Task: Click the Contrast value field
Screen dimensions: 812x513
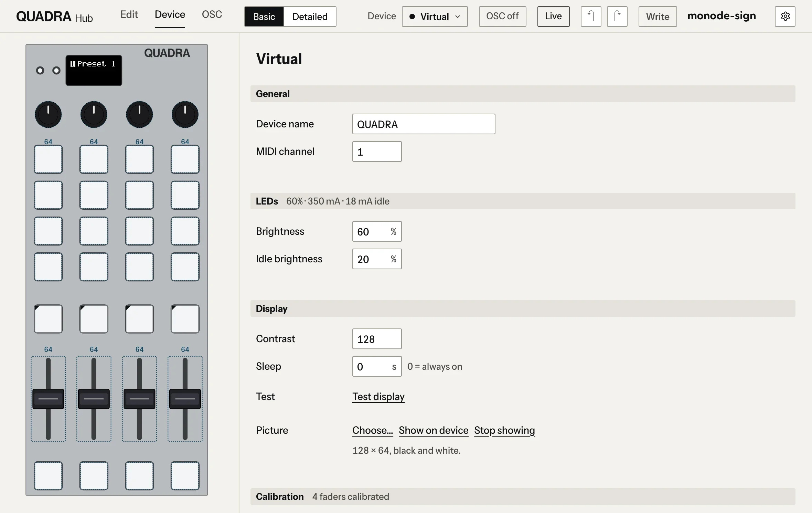Action: tap(377, 339)
